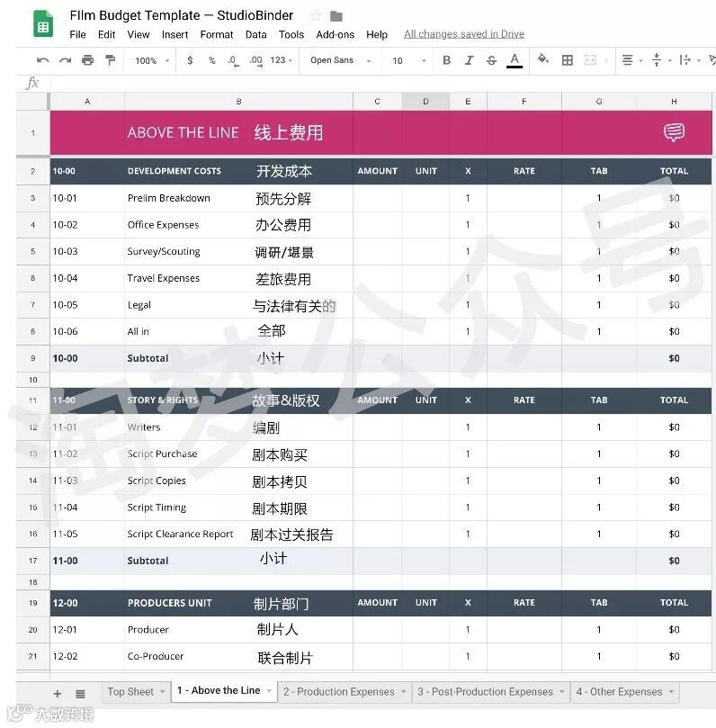Click the move to folder icon
The height and width of the screenshot is (728, 716).
click(x=336, y=17)
